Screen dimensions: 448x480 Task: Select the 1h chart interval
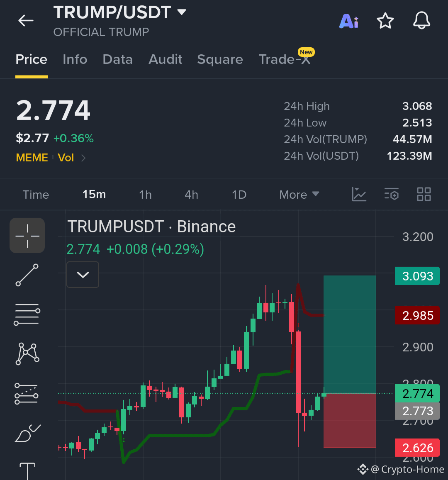(145, 195)
